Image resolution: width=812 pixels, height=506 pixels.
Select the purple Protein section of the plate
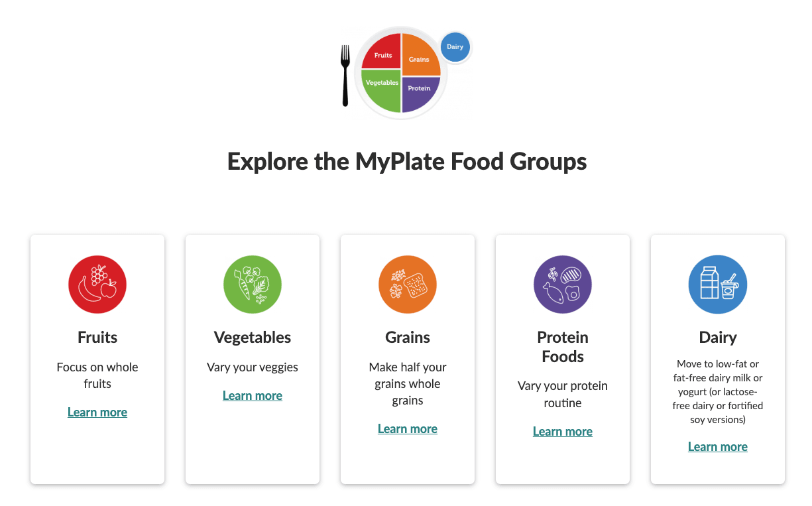click(419, 92)
